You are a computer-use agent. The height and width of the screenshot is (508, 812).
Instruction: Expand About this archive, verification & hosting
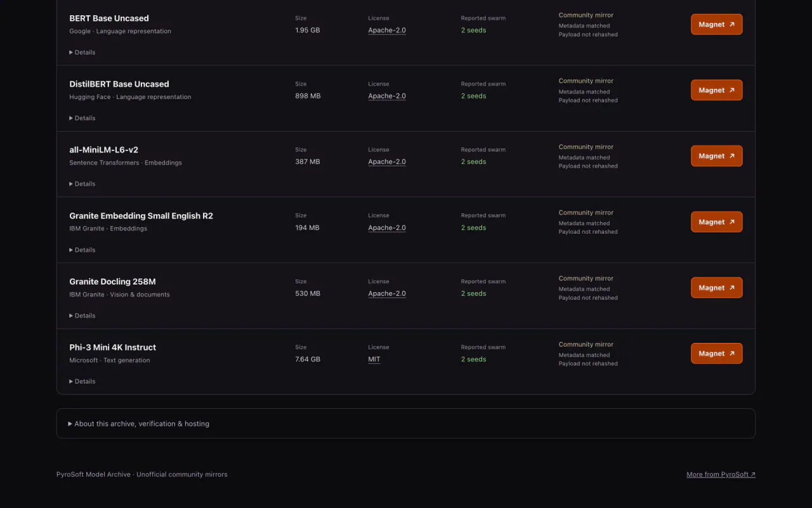[406, 424]
